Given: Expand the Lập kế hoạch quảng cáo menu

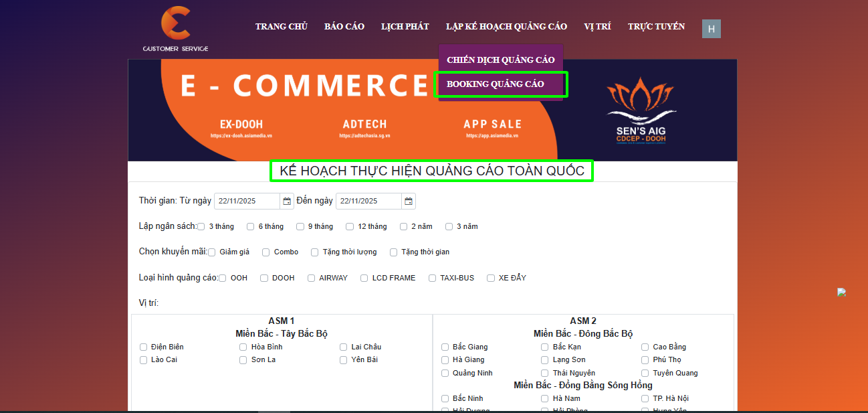Looking at the screenshot, I should click(506, 27).
